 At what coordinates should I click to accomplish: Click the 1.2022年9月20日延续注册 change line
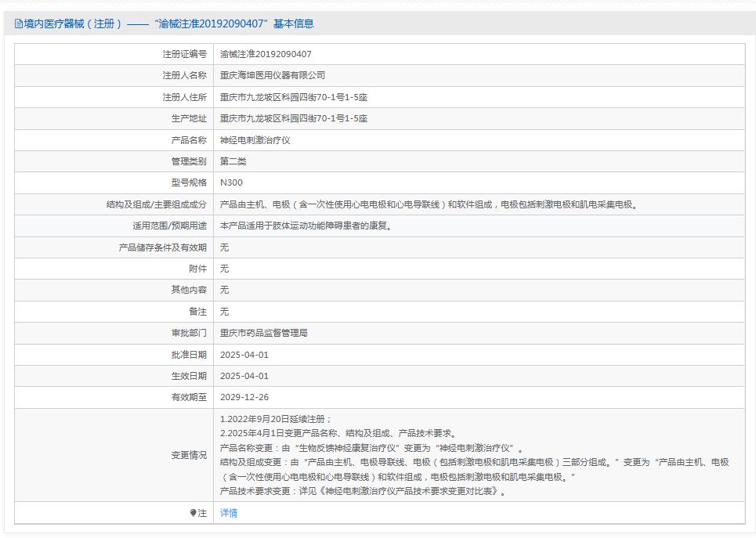276,419
